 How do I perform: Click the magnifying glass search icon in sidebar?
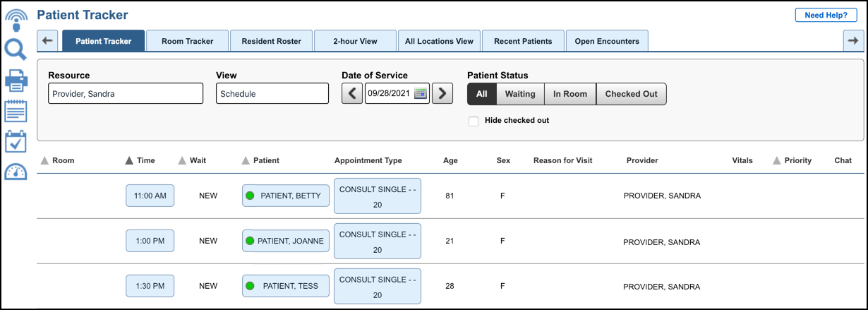click(x=16, y=50)
